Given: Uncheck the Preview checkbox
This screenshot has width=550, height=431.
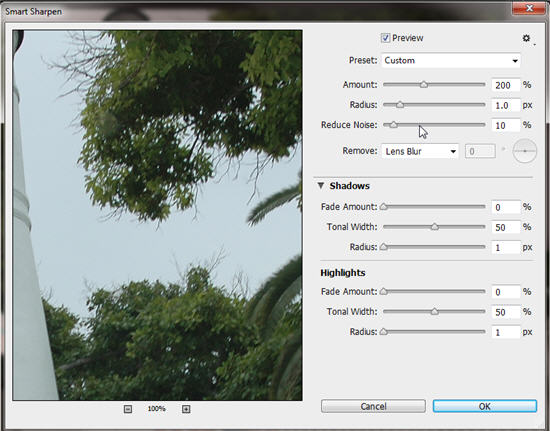Looking at the screenshot, I should click(385, 38).
